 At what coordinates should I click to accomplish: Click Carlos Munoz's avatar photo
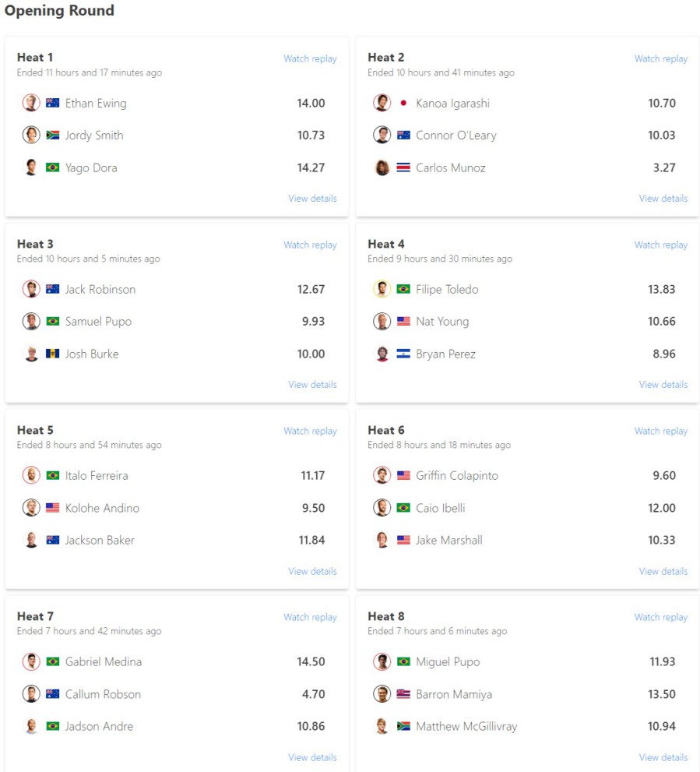coord(382,167)
